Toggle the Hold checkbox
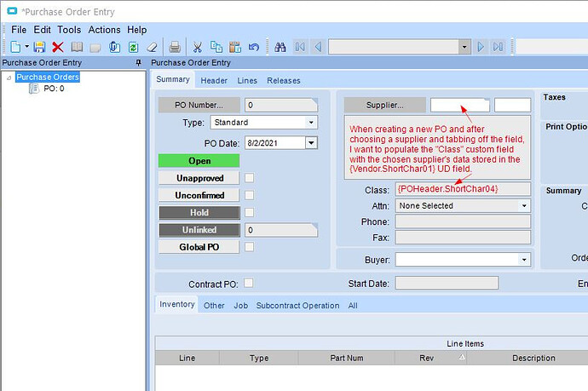The width and height of the screenshot is (588, 391). tap(249, 212)
